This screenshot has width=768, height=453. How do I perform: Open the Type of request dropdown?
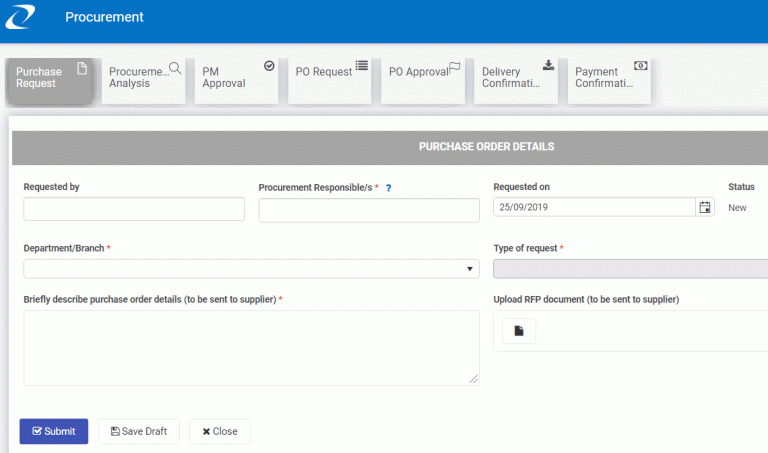click(x=630, y=269)
